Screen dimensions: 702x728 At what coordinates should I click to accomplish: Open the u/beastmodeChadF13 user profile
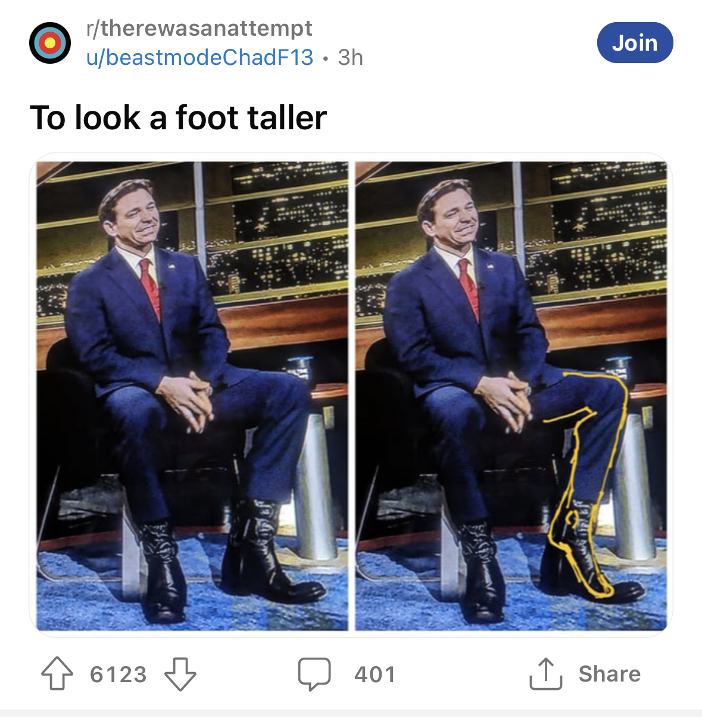[199, 58]
